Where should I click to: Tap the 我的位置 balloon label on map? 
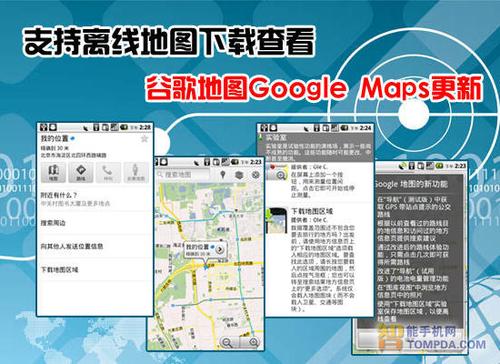(197, 247)
